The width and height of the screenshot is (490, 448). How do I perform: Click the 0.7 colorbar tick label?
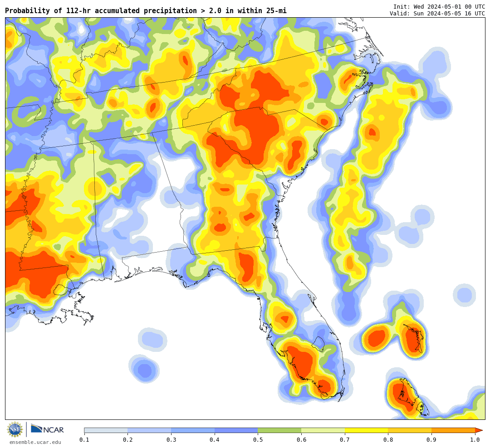pos(345,440)
